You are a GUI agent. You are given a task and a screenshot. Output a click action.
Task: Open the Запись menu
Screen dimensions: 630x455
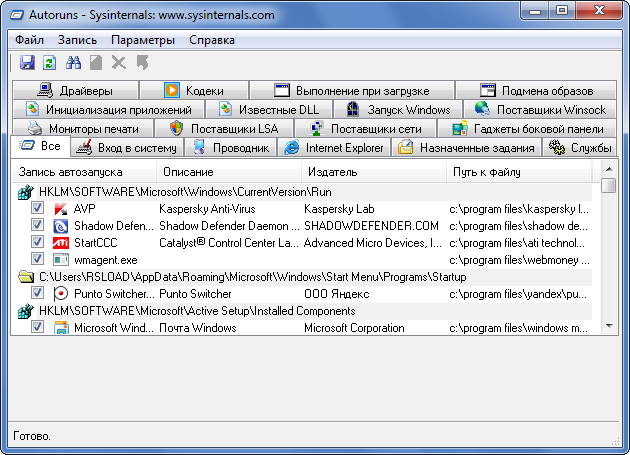click(77, 40)
